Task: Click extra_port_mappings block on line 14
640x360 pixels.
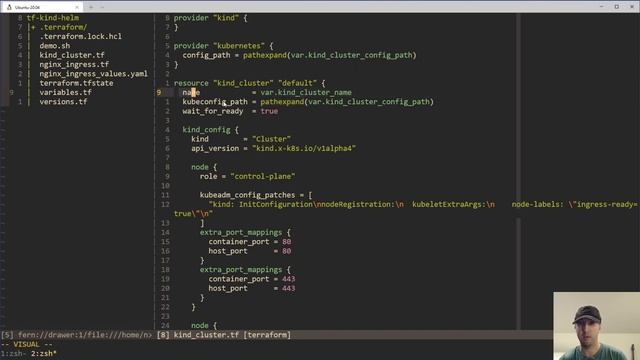Action: click(245, 232)
